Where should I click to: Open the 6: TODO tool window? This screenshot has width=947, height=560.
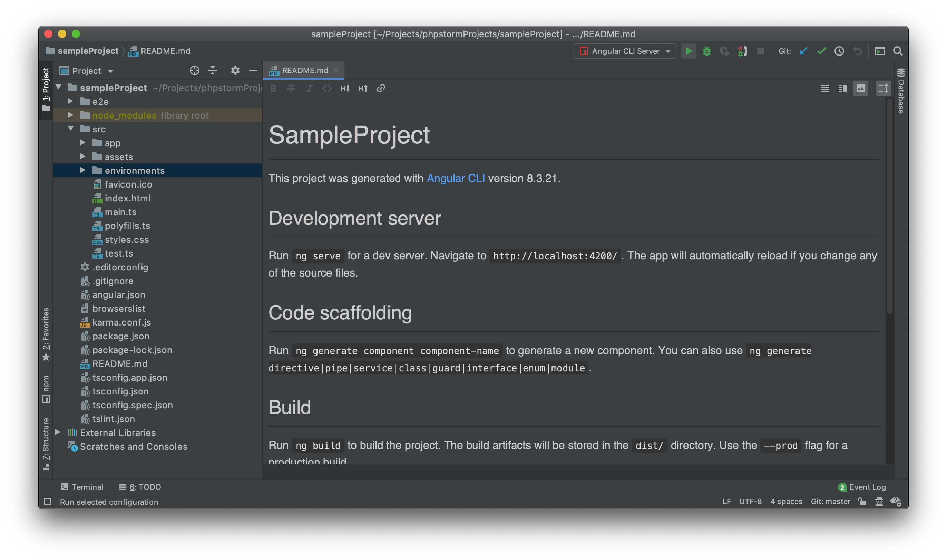click(x=140, y=487)
